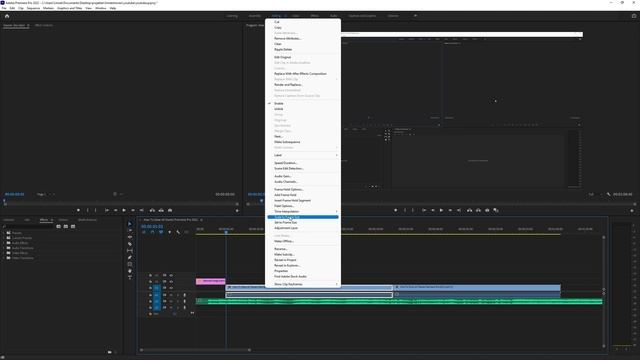Open Quick Export at top right

(634, 16)
